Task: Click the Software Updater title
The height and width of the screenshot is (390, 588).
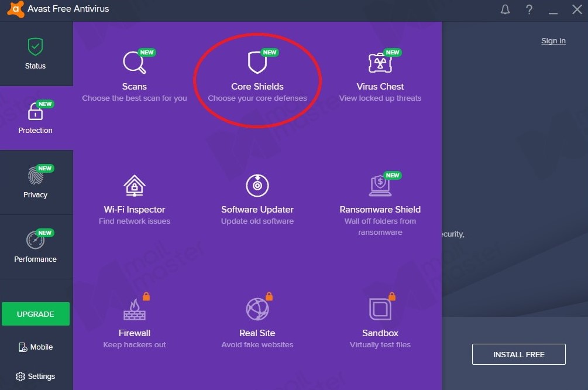Action: [x=257, y=210]
